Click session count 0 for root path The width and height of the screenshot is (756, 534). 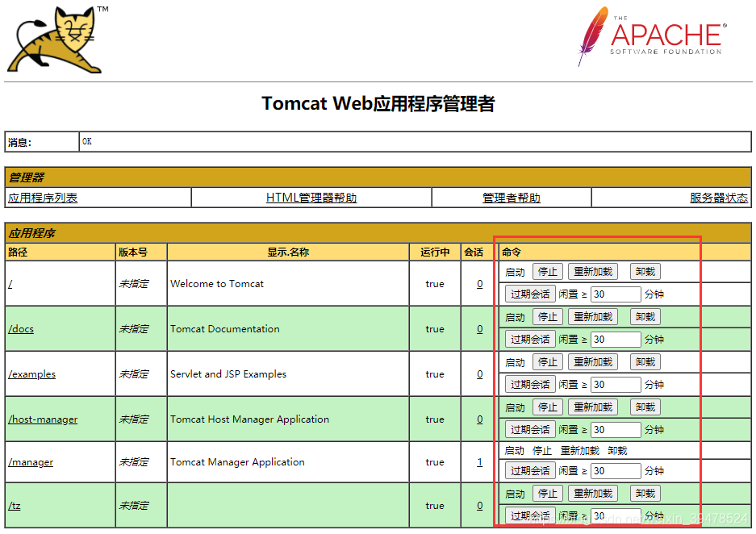click(x=480, y=284)
